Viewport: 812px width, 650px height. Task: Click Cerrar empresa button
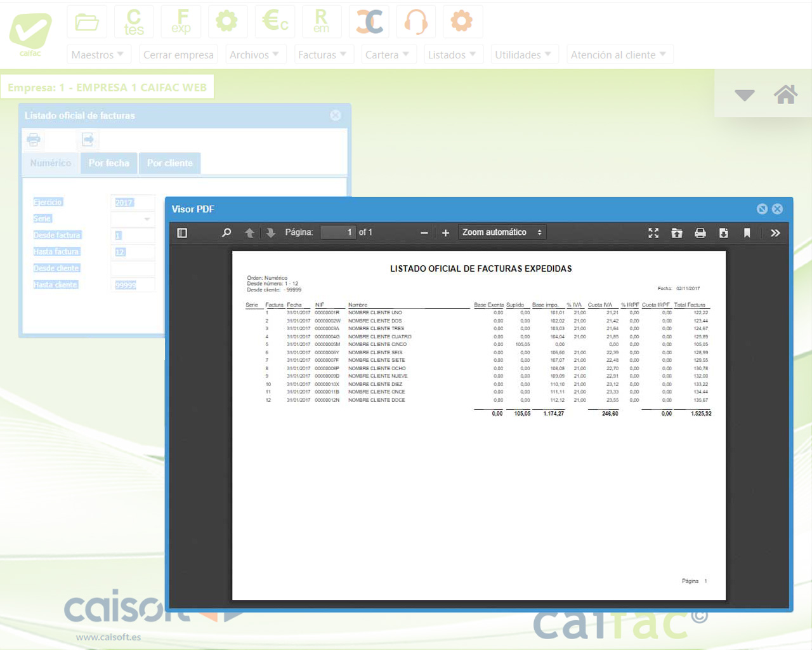coord(178,55)
